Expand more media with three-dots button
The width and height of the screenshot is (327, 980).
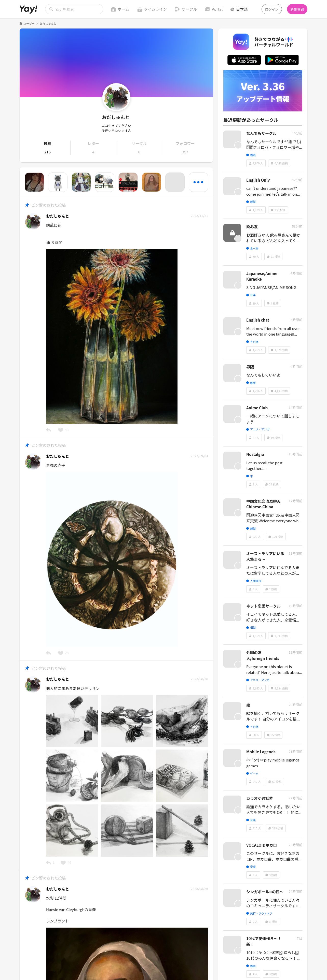click(198, 182)
